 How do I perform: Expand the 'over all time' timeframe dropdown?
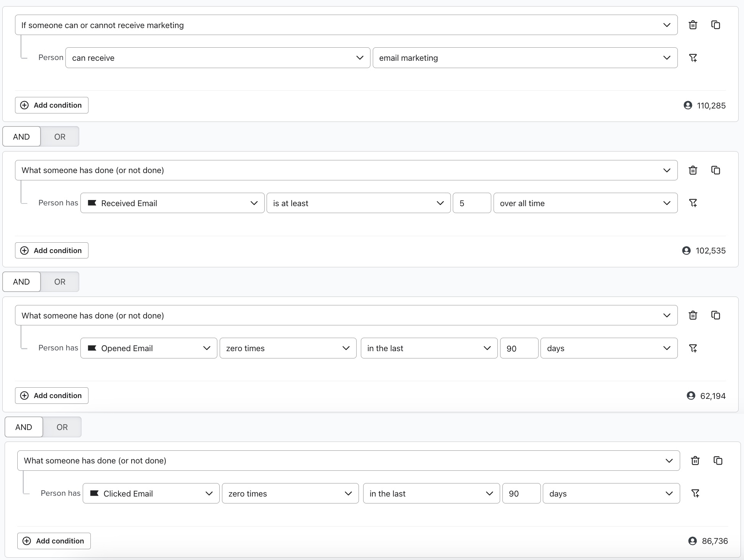(585, 203)
